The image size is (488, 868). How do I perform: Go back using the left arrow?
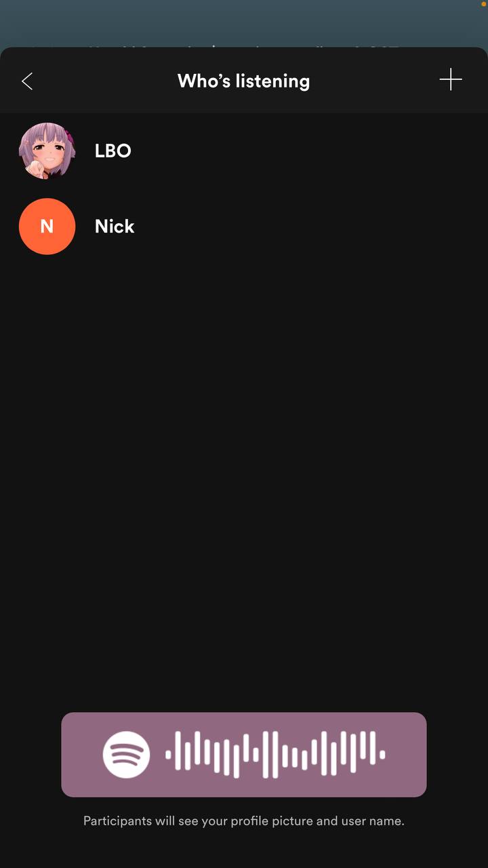[27, 81]
